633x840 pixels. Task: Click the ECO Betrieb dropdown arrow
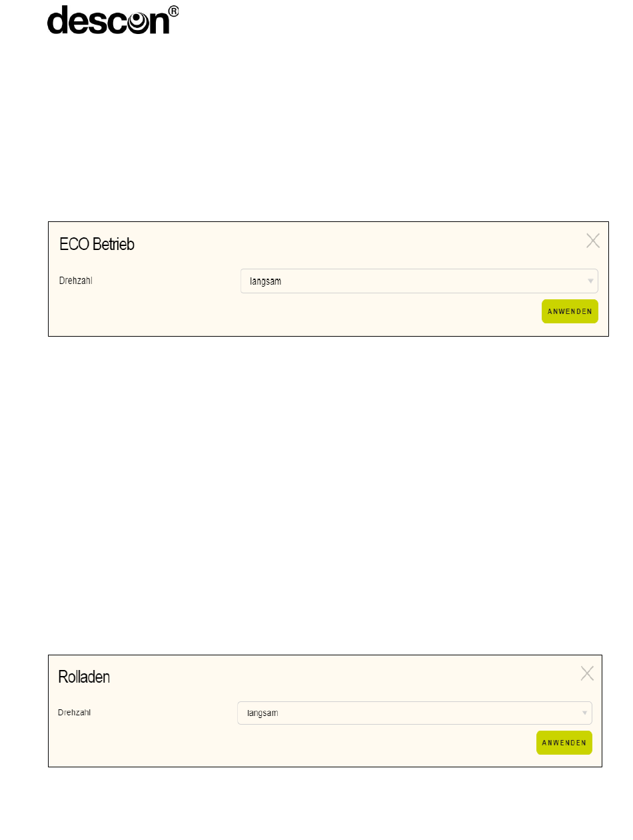coord(590,281)
